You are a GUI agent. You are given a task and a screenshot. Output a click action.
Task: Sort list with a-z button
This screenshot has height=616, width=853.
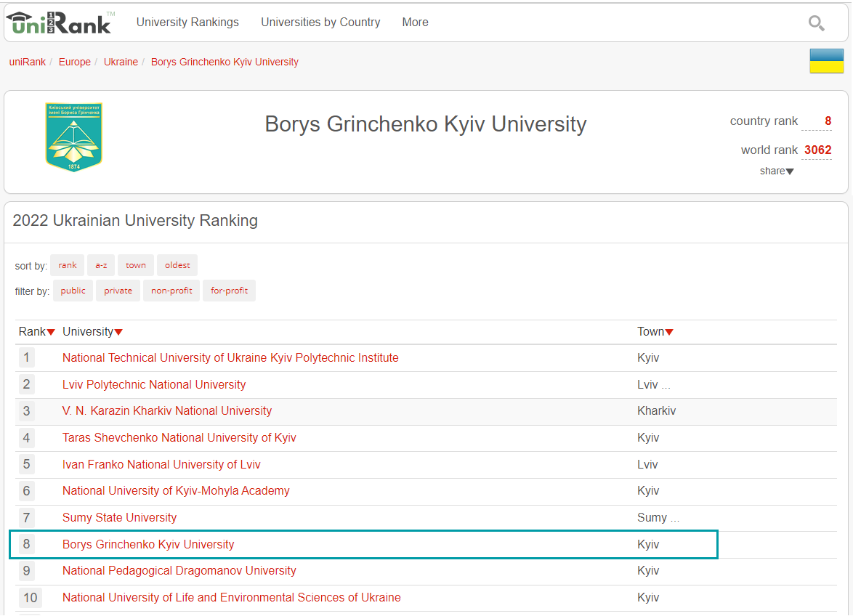click(x=101, y=265)
